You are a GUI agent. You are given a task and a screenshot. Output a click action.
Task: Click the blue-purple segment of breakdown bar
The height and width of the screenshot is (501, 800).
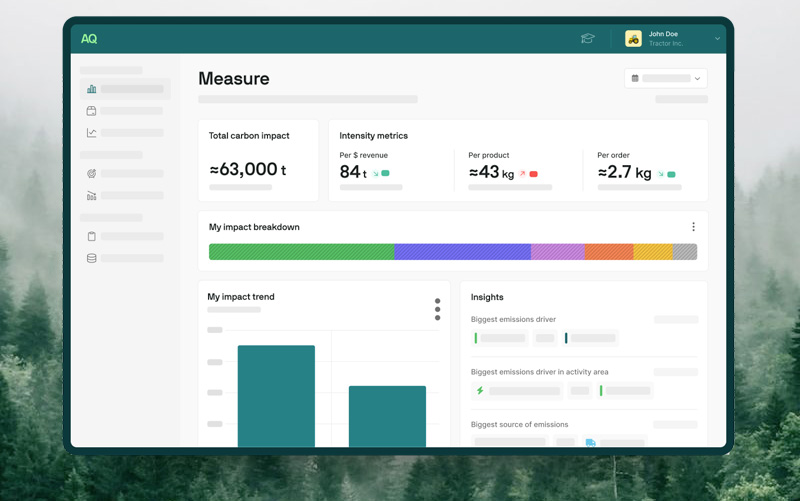[462, 252]
